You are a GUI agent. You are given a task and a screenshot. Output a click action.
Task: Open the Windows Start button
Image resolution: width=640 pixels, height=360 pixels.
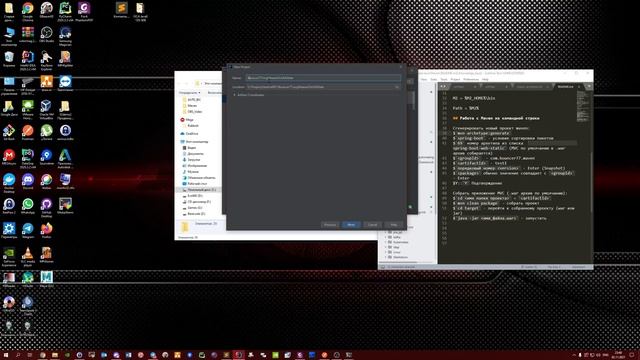pyautogui.click(x=5, y=355)
